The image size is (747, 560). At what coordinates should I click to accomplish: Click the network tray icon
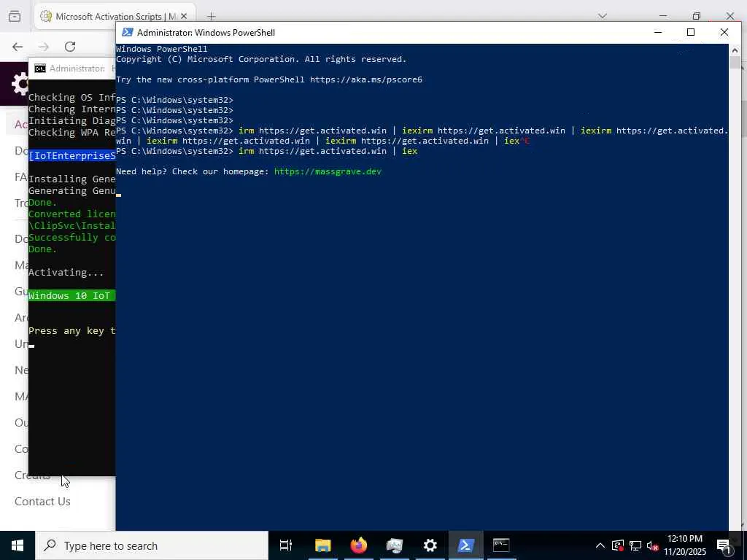coord(635,545)
